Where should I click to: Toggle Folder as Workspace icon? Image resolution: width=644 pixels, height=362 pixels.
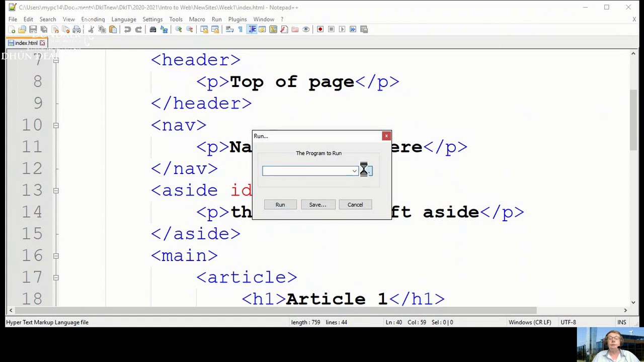(x=295, y=30)
